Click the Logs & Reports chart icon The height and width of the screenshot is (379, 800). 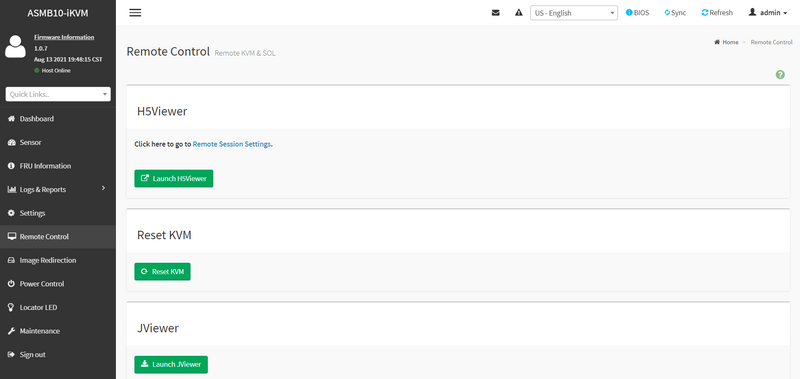(11, 189)
